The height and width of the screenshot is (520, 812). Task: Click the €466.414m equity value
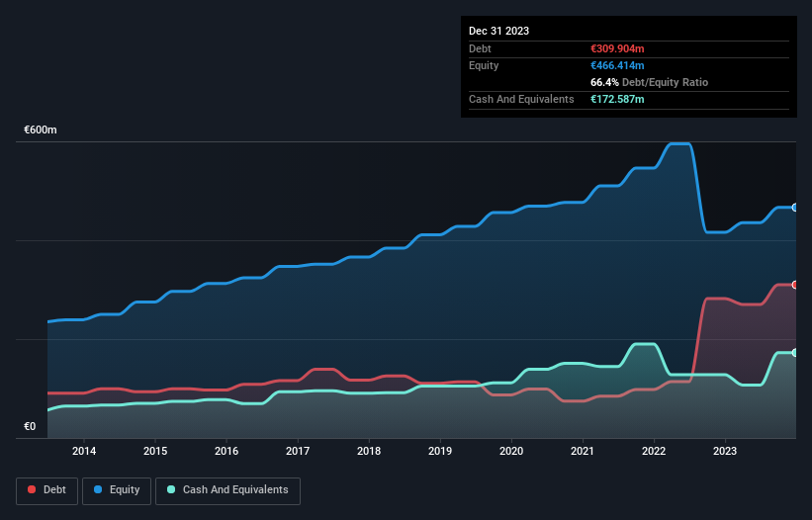click(x=617, y=65)
